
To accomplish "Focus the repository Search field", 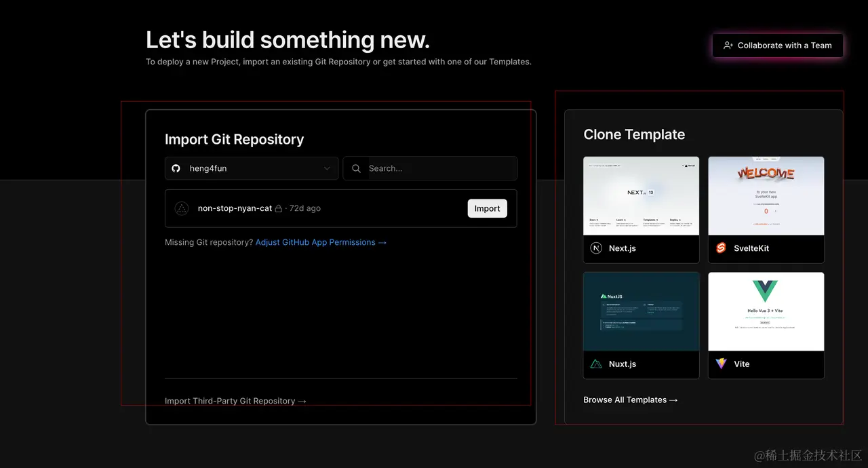I will pos(430,168).
